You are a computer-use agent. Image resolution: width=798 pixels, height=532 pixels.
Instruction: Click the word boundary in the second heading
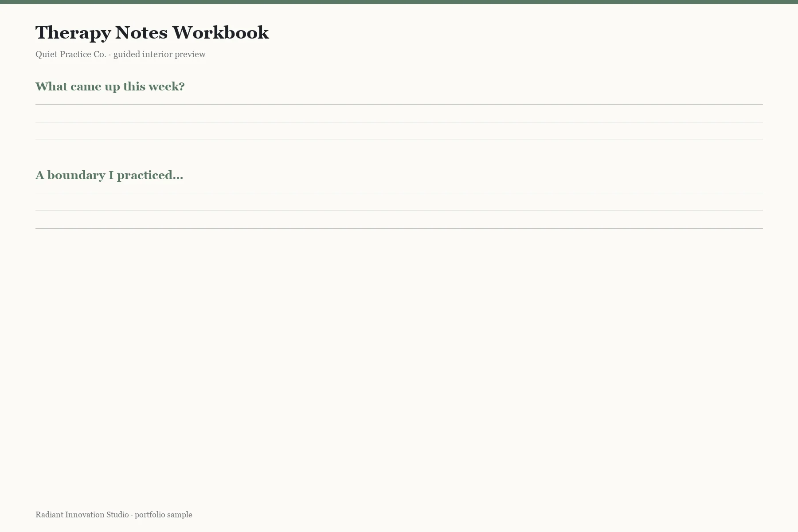pyautogui.click(x=76, y=176)
